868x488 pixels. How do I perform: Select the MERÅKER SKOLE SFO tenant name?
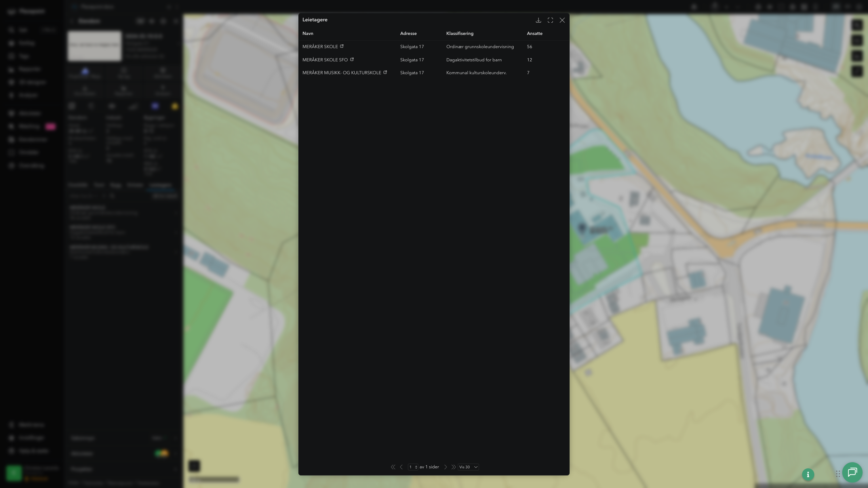pyautogui.click(x=325, y=60)
